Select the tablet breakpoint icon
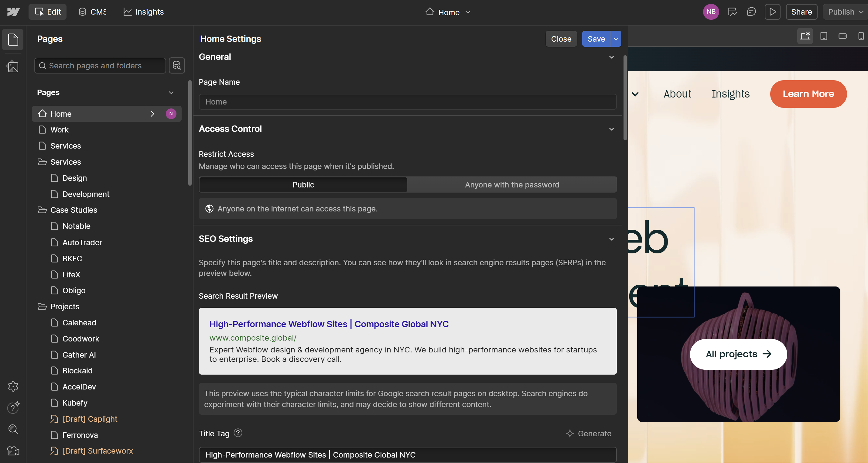The width and height of the screenshot is (868, 463). [824, 36]
